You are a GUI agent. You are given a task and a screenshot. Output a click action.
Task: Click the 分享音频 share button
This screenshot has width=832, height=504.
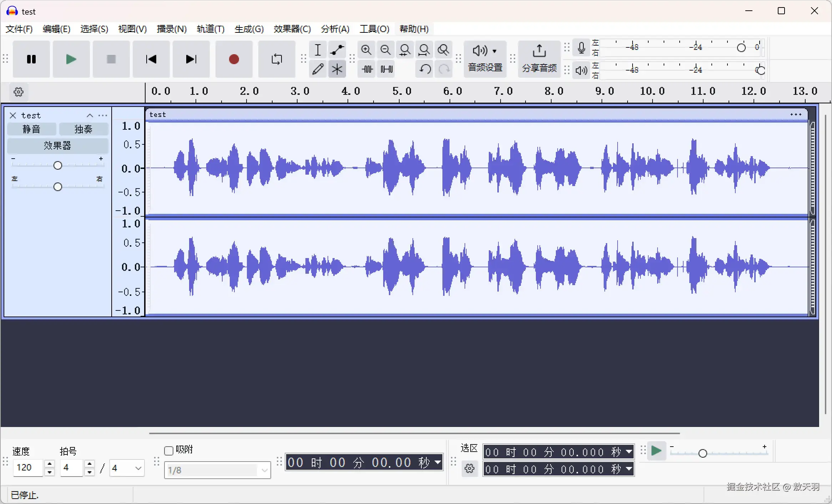pos(539,59)
